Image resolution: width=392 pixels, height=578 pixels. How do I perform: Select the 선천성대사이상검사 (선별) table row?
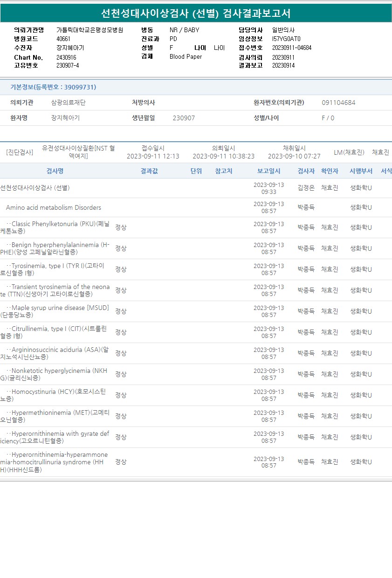(35, 188)
